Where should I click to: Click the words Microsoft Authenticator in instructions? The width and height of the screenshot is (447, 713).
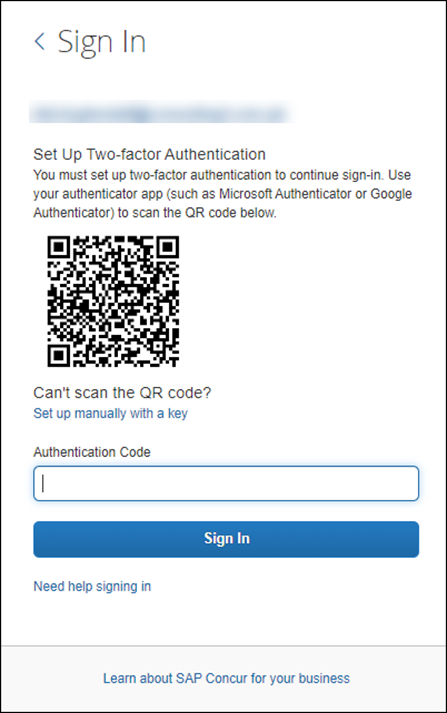tap(285, 194)
